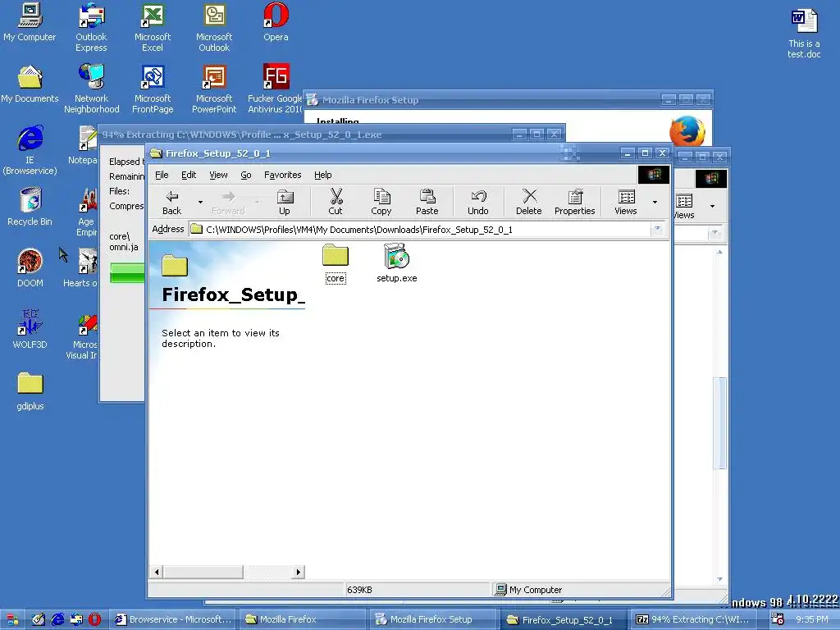Click the taskbar clock showing 9:35 PM

click(812, 619)
